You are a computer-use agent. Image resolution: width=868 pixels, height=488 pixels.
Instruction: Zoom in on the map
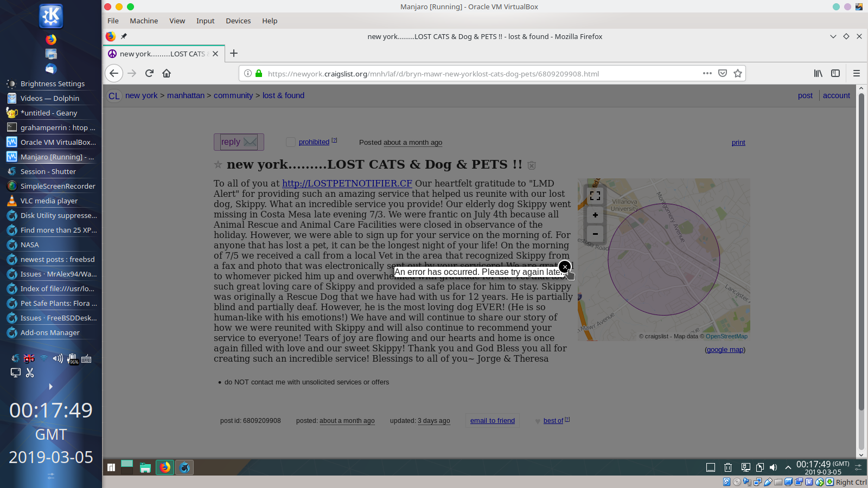point(595,215)
